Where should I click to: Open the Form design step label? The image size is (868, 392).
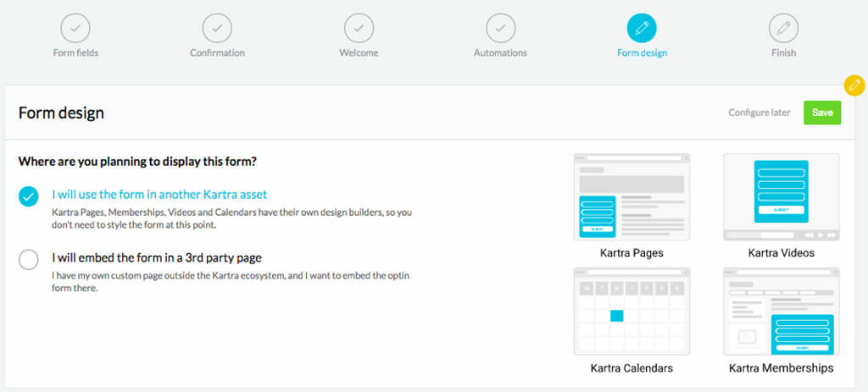[643, 53]
